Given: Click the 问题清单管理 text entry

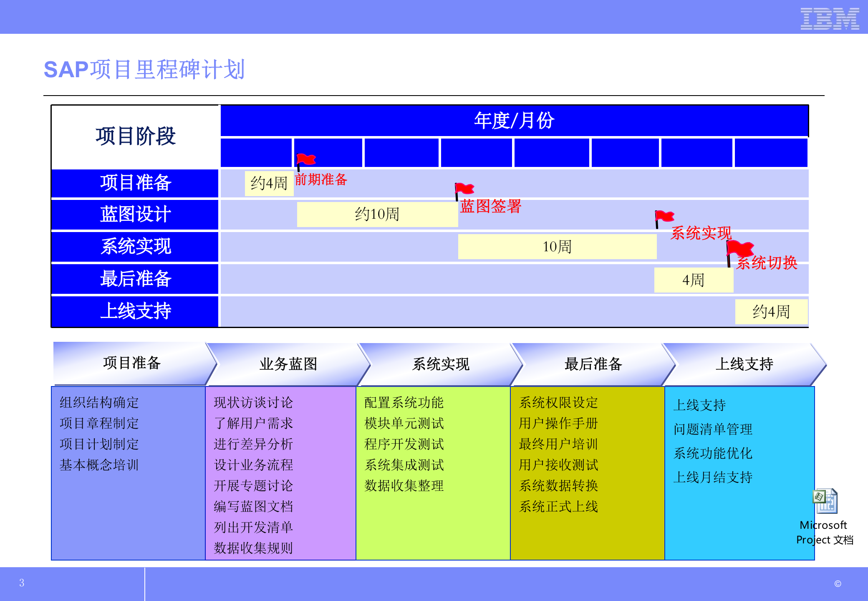Looking at the screenshot, I should coord(714,429).
